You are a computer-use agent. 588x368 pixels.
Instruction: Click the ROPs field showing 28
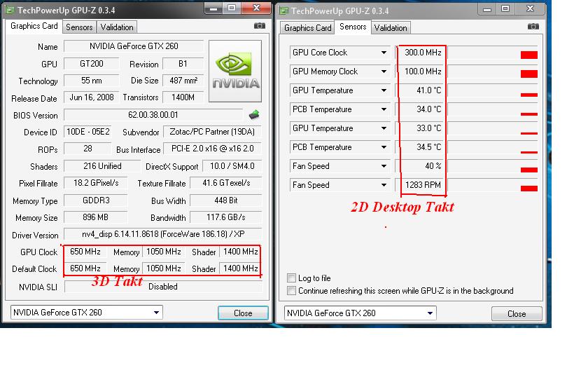[87, 149]
